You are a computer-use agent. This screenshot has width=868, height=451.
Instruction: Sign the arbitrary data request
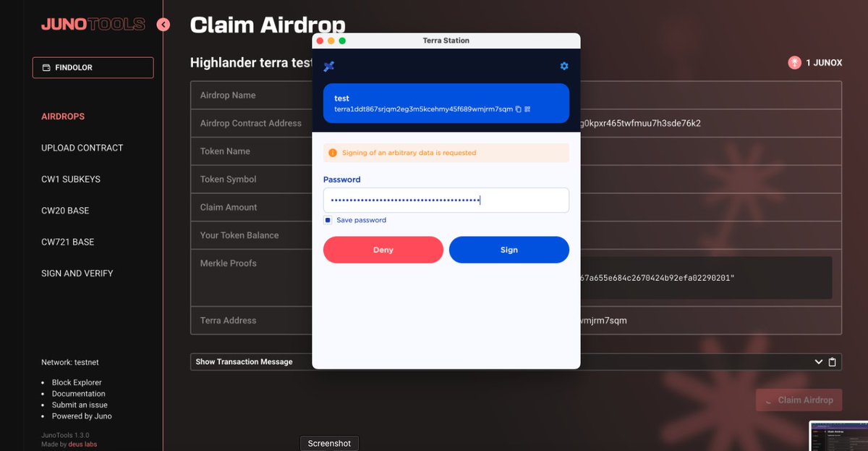pos(509,250)
